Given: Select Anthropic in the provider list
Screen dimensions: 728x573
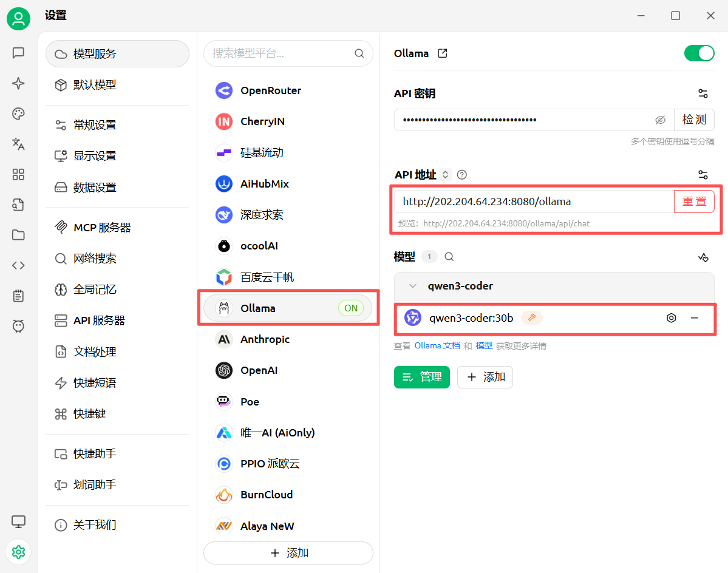Looking at the screenshot, I should pos(265,339).
